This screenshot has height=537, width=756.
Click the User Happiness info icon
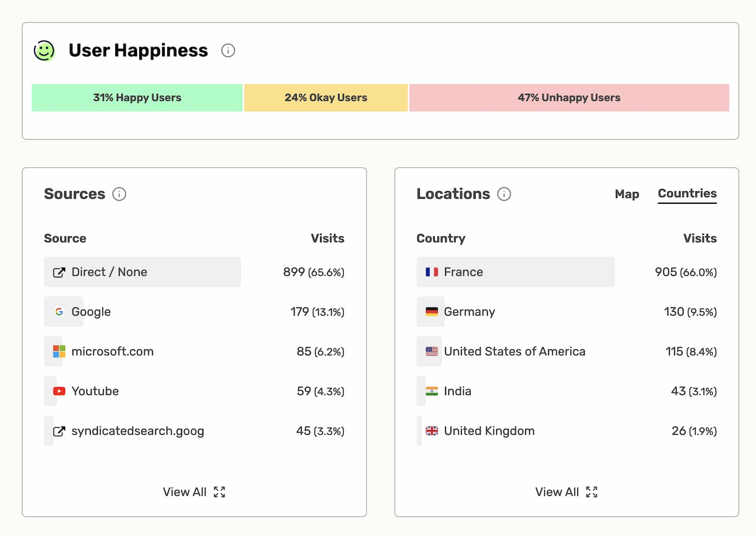click(228, 50)
